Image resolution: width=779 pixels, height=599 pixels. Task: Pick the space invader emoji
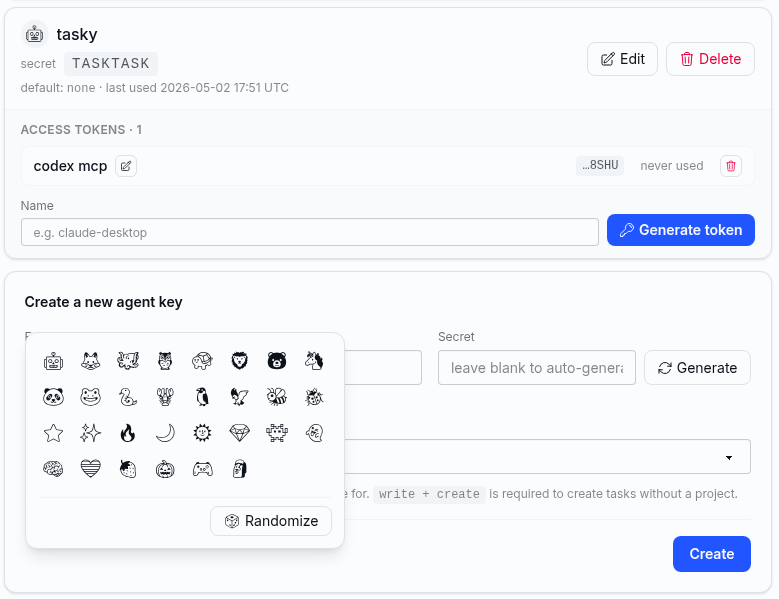tap(277, 433)
